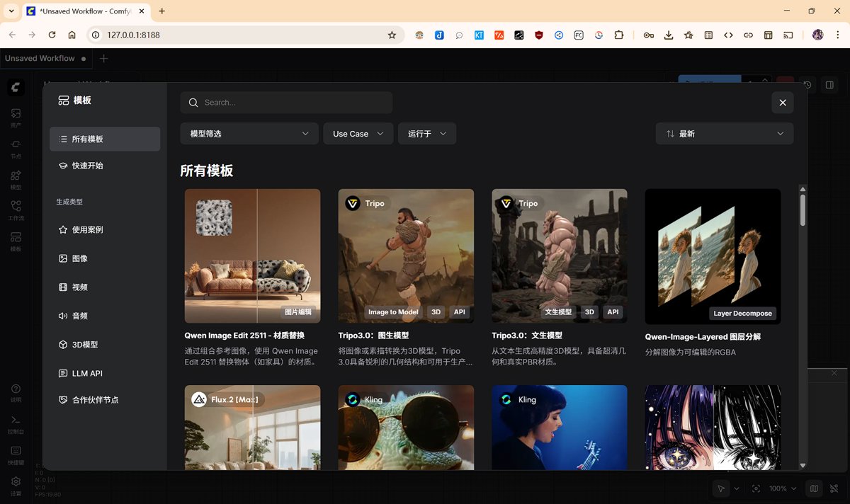Viewport: 850px width, 504px height.
Task: Open a new browser tab
Action: [162, 11]
